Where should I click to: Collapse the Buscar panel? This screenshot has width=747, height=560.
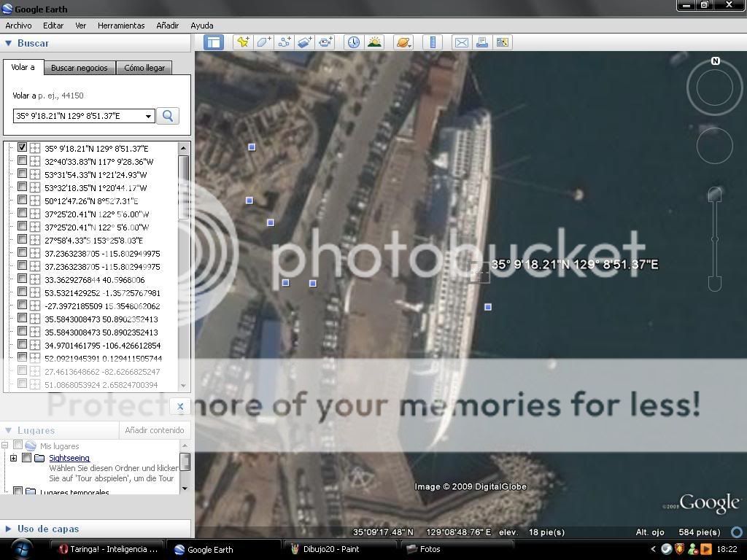click(x=8, y=43)
